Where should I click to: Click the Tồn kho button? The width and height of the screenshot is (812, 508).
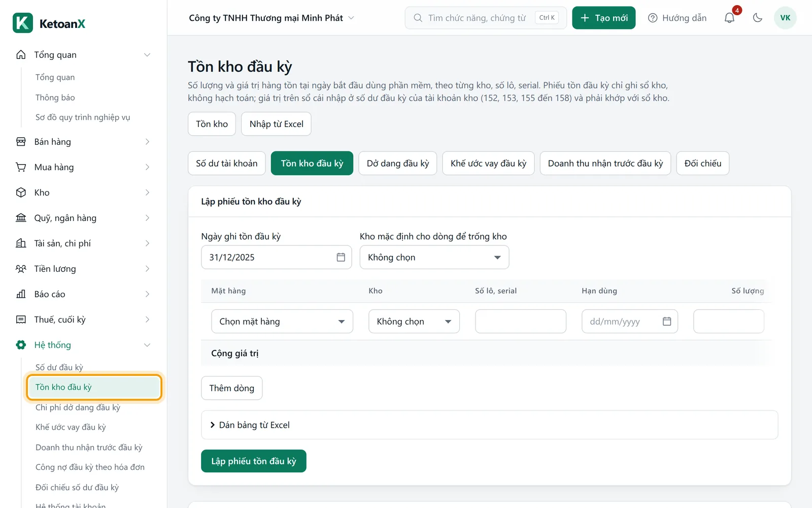pyautogui.click(x=212, y=124)
